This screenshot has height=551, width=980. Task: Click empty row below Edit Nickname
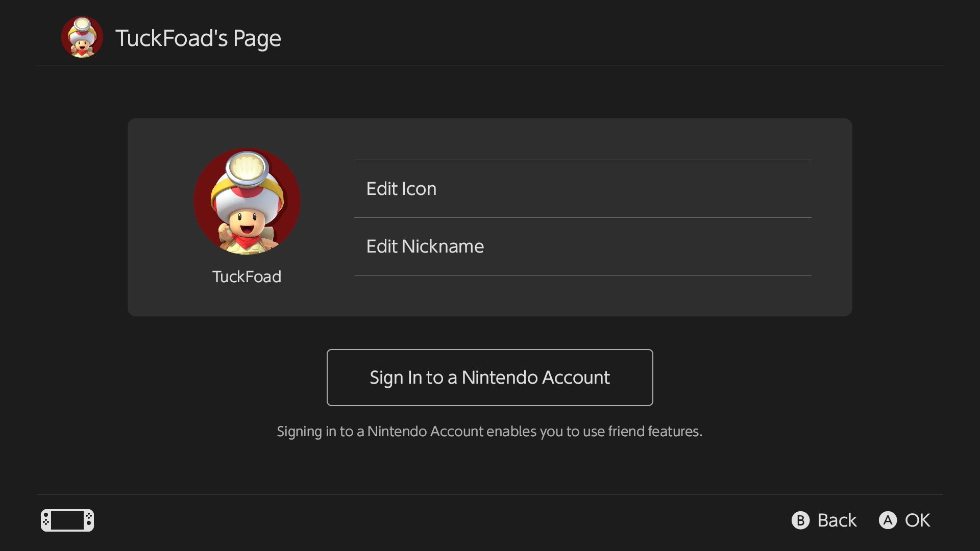point(582,295)
